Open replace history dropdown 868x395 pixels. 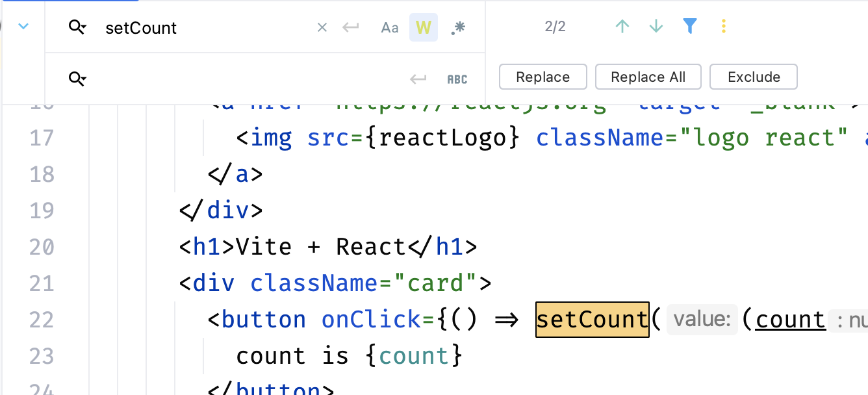(x=77, y=79)
